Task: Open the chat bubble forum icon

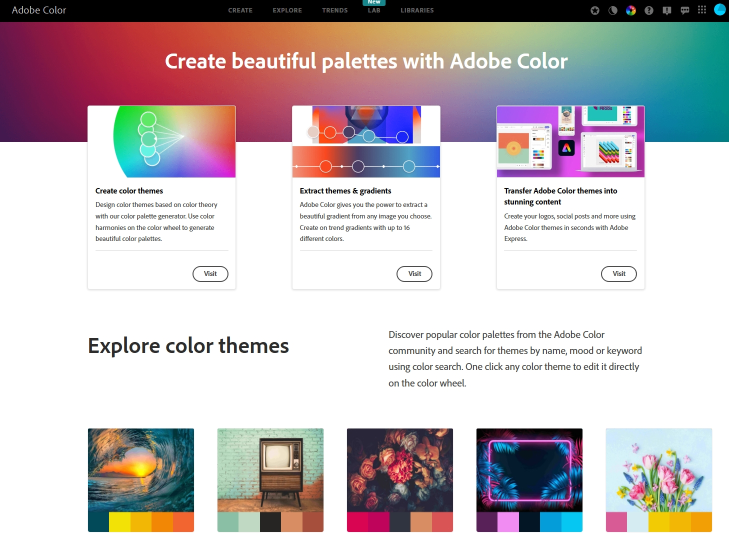Action: pyautogui.click(x=685, y=10)
